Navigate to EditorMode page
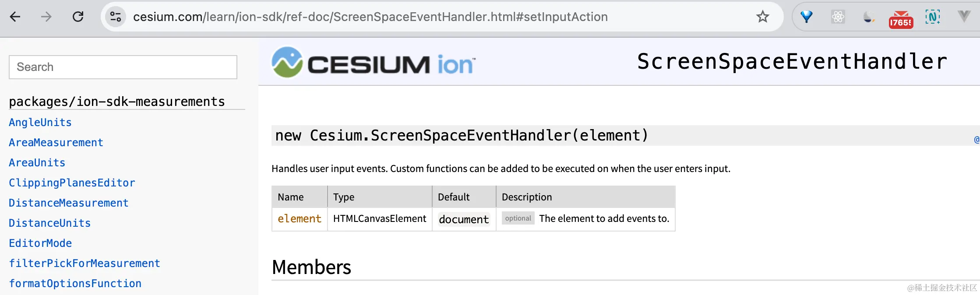Viewport: 980px width, 295px height. (x=40, y=243)
